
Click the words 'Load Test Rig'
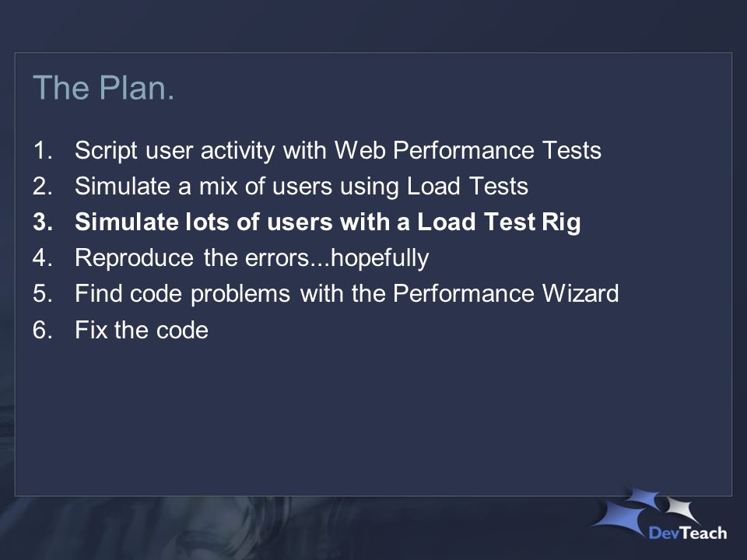coord(499,222)
